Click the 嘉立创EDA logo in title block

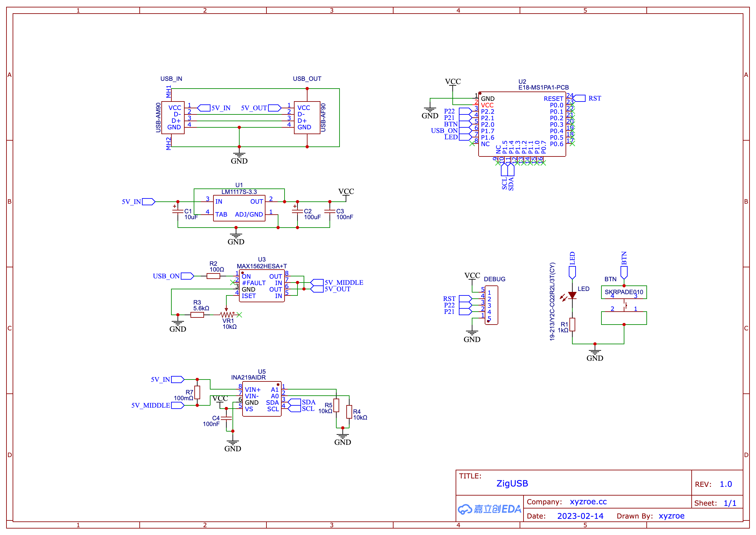(x=489, y=509)
